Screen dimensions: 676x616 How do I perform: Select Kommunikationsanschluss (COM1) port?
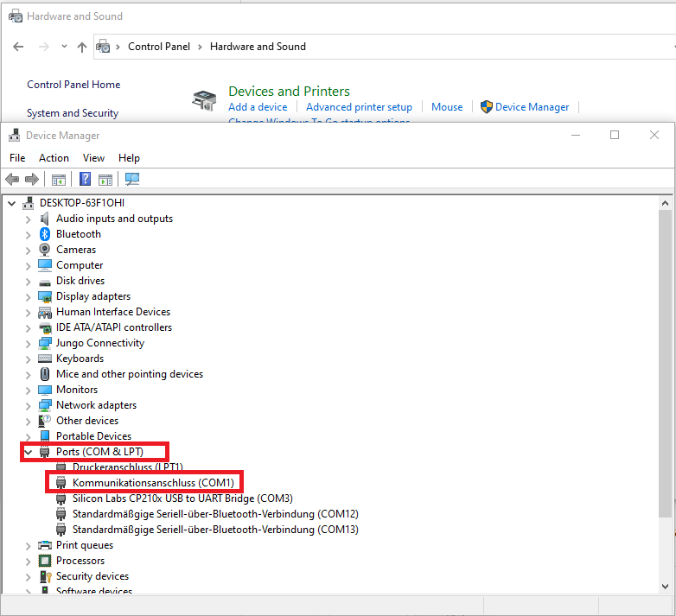[153, 483]
